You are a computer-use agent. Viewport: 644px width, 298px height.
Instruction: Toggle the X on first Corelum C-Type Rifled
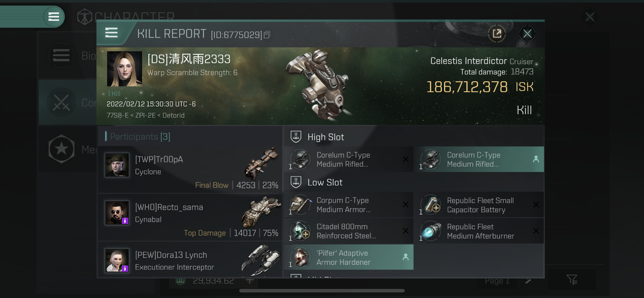click(x=405, y=159)
